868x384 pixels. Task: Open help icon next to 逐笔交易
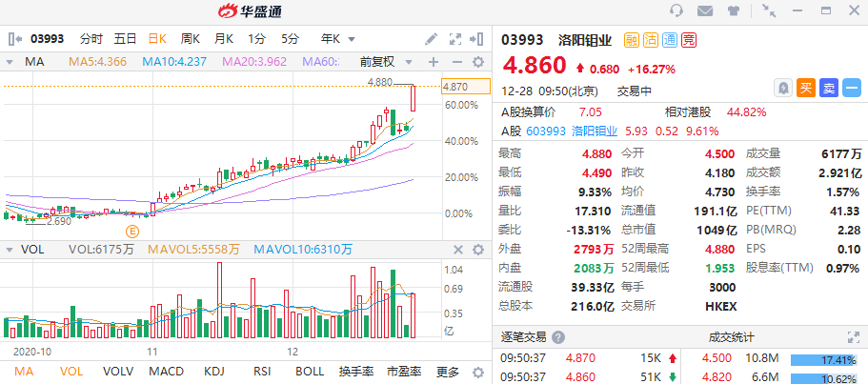click(558, 337)
